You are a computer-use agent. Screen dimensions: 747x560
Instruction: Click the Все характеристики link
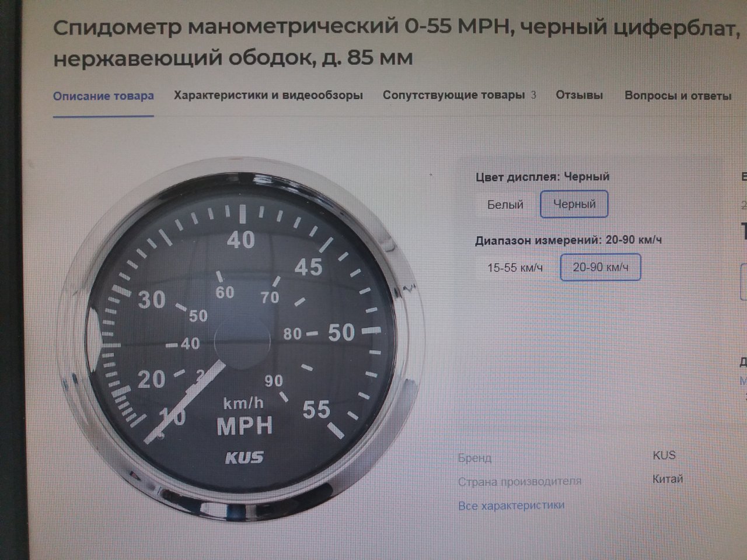511,505
